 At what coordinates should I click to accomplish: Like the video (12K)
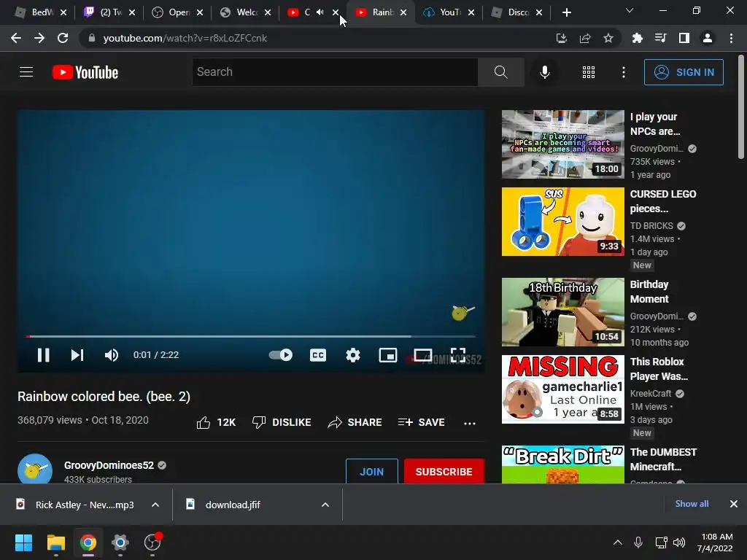pyautogui.click(x=216, y=422)
